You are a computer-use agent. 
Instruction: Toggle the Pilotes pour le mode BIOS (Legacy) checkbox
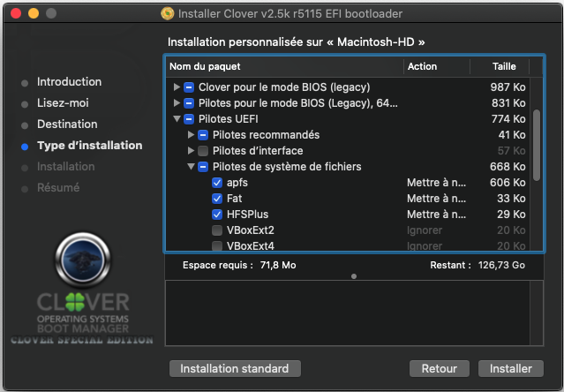pyautogui.click(x=189, y=103)
